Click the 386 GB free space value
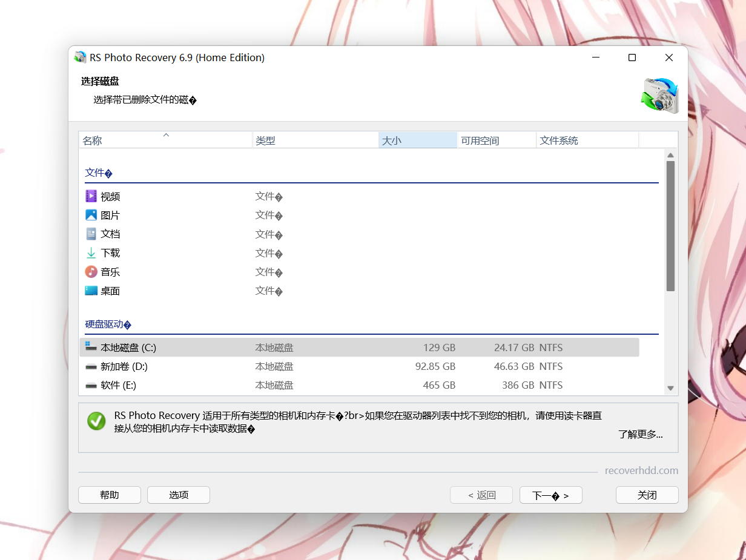746x560 pixels. pyautogui.click(x=518, y=385)
